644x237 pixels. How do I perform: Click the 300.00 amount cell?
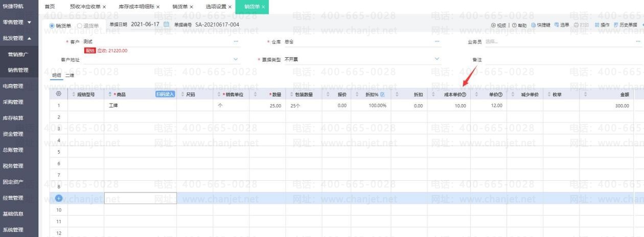[x=606, y=106]
